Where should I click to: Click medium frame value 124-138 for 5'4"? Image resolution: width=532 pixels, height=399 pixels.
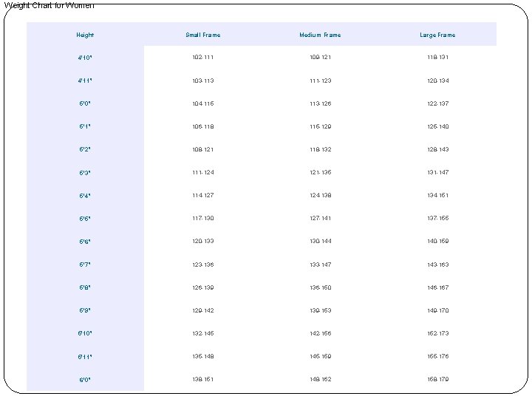(320, 195)
